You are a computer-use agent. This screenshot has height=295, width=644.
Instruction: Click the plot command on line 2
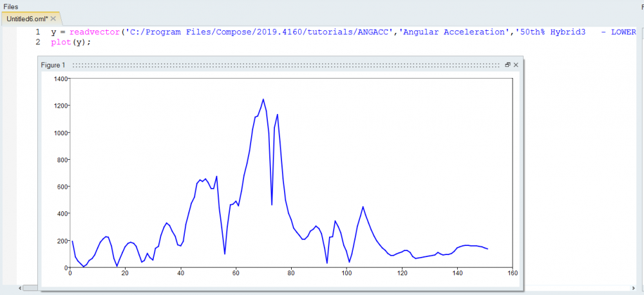pyautogui.click(x=61, y=42)
